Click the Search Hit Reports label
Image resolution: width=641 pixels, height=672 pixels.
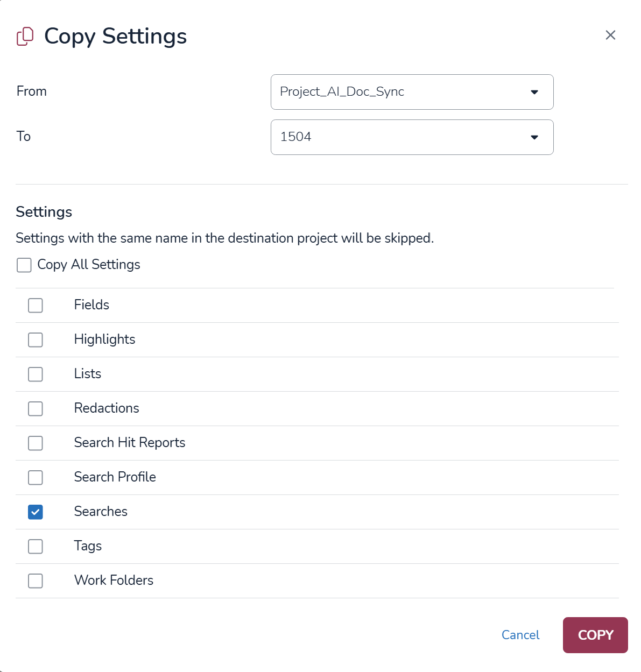pos(130,442)
